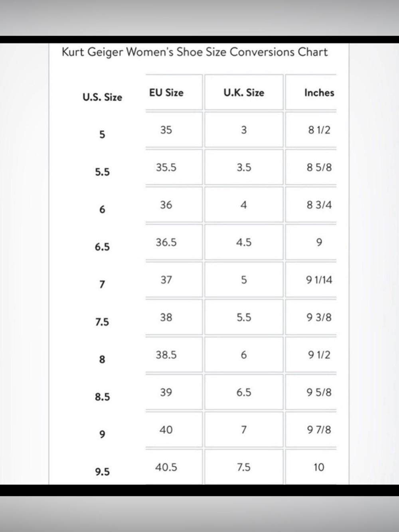399x532 pixels.
Task: Select U.K. size 6.5 cell
Action: (244, 392)
